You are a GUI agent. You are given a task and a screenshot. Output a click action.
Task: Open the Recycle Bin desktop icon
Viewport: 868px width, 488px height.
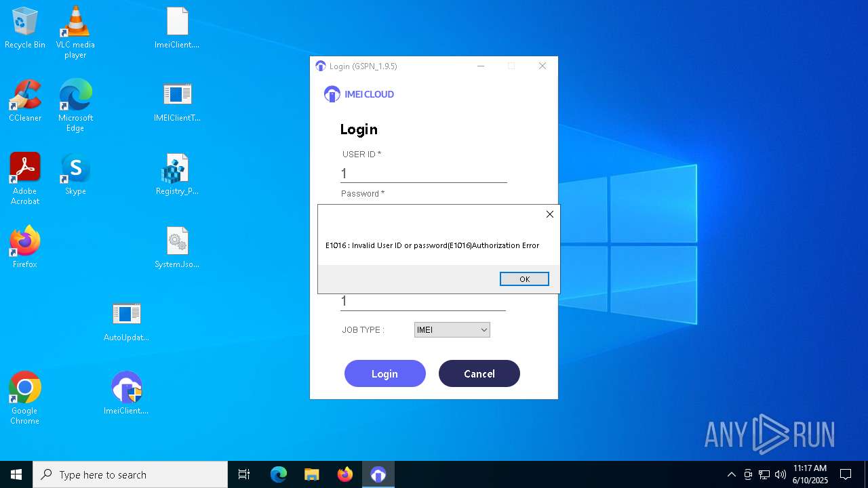[x=25, y=28]
